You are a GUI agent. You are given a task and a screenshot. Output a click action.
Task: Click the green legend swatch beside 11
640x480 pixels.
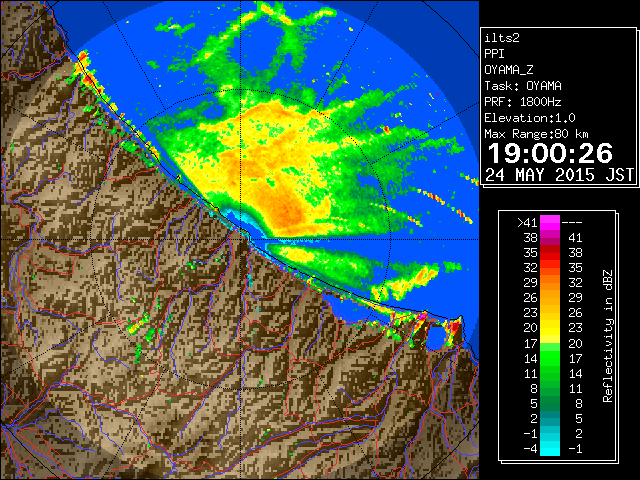[550, 373]
